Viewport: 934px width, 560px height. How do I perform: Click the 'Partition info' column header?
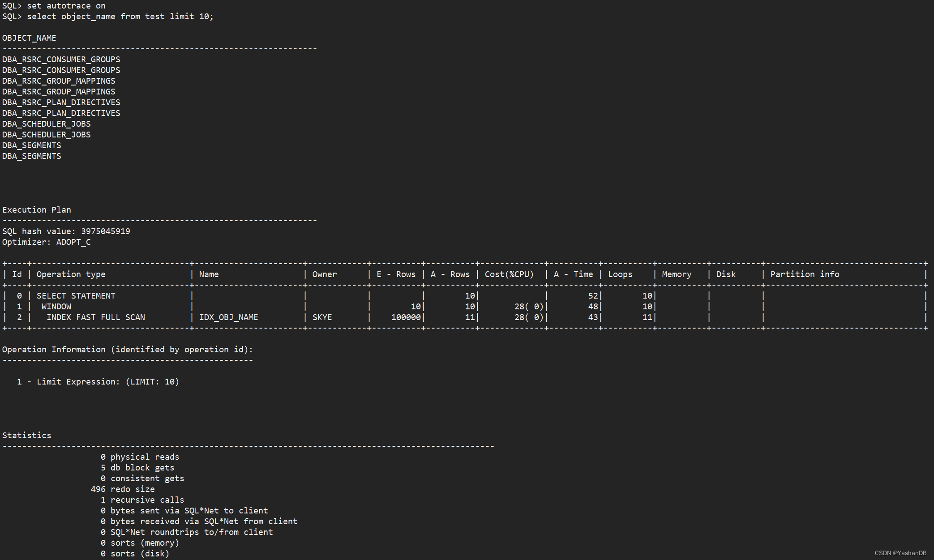coord(804,274)
